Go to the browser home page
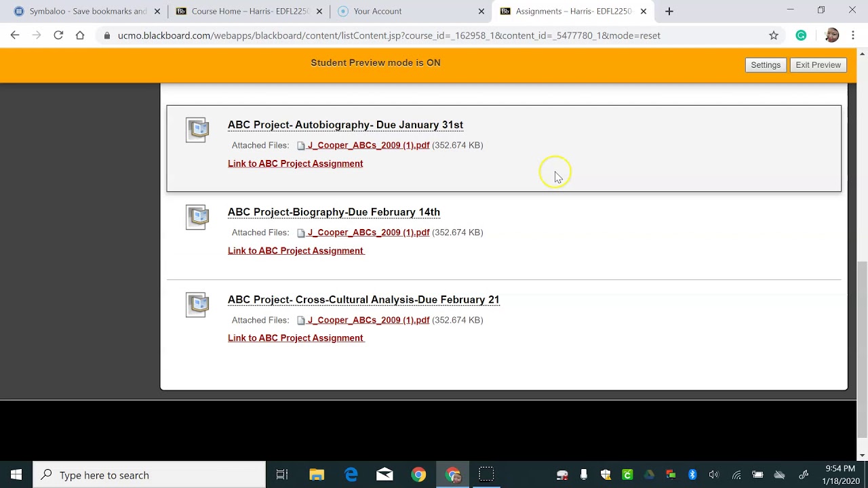Viewport: 868px width, 488px height. pos(80,35)
